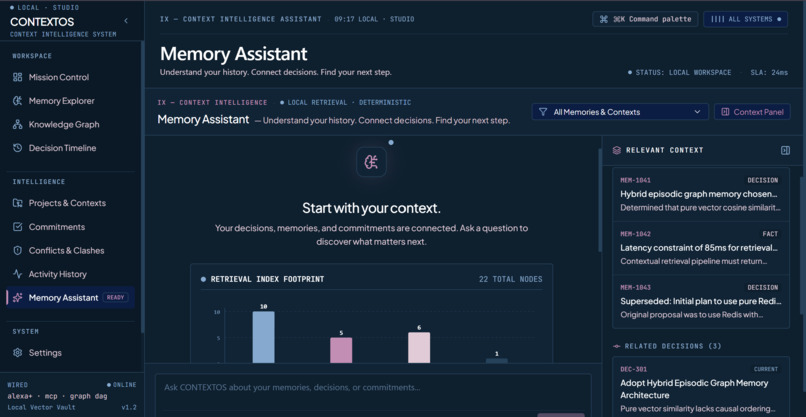Open Mission Control in the sidebar
This screenshot has width=806, height=417.
[x=70, y=77]
